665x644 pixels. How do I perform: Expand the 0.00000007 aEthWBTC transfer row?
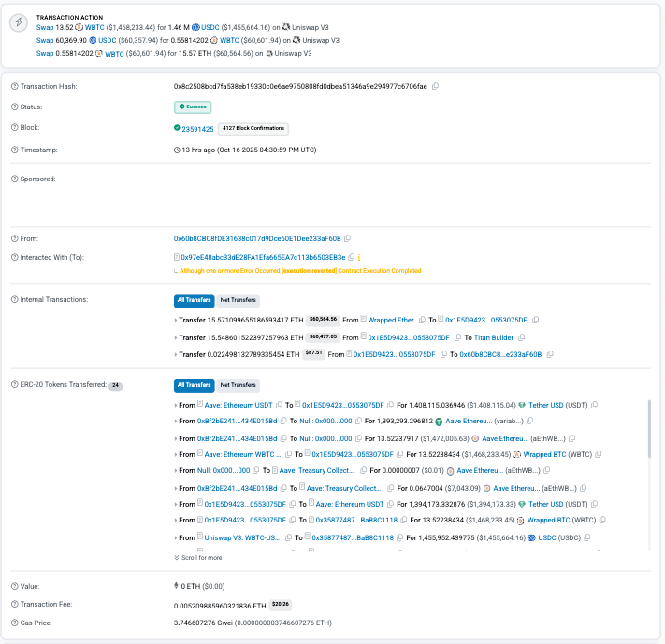tap(176, 470)
